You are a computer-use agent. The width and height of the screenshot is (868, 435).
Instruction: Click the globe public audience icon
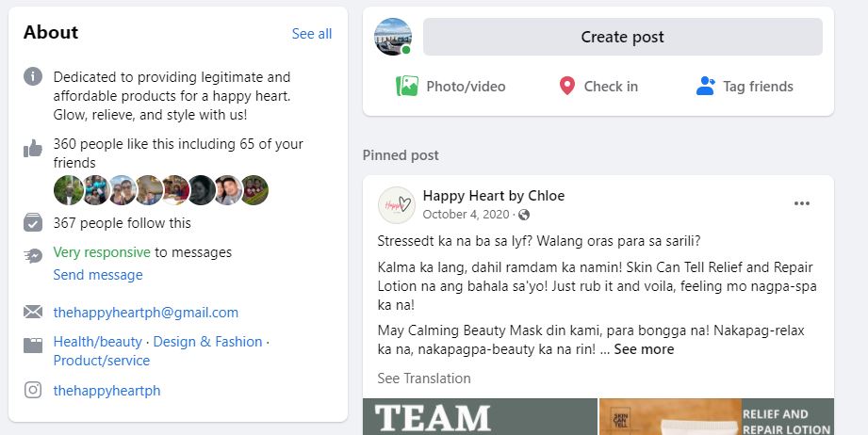coord(524,215)
